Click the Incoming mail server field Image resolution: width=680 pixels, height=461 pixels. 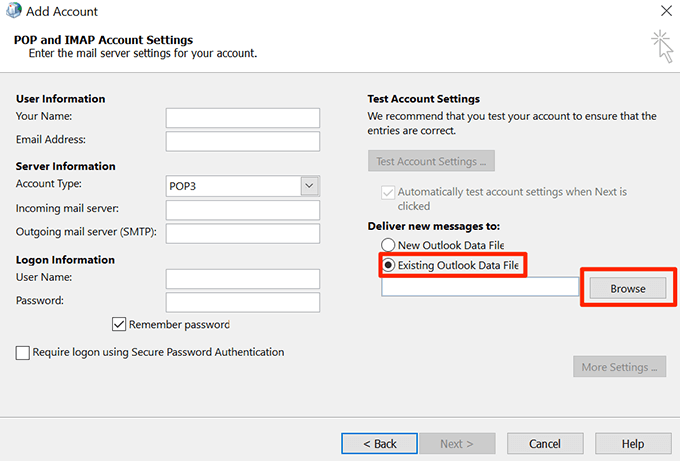pos(242,210)
